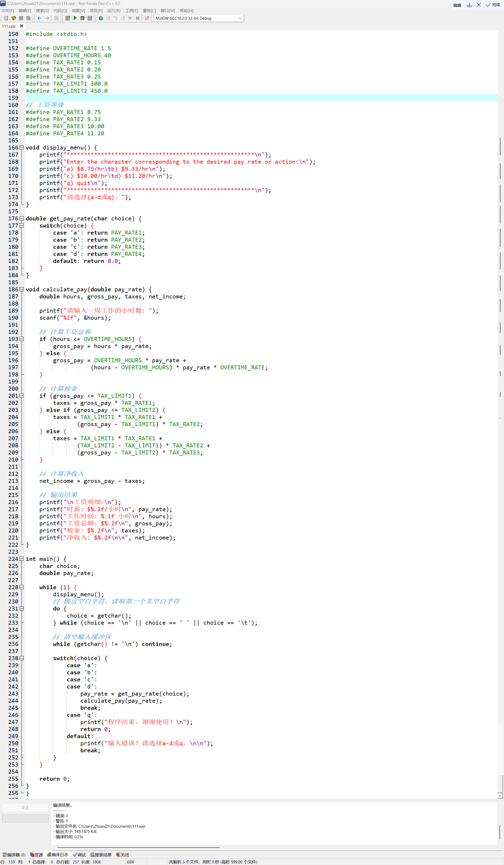Image resolution: width=504 pixels, height=865 pixels.
Task: Click the 完成 done button at top right
Action: 493,5
